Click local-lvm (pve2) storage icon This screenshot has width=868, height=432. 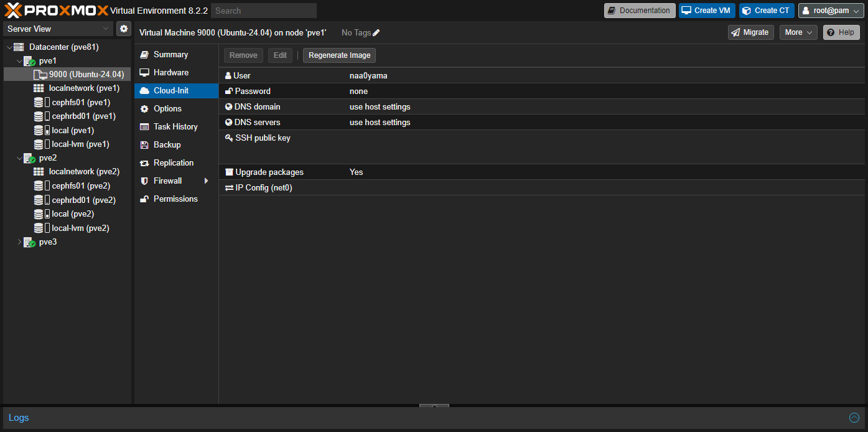pos(42,228)
